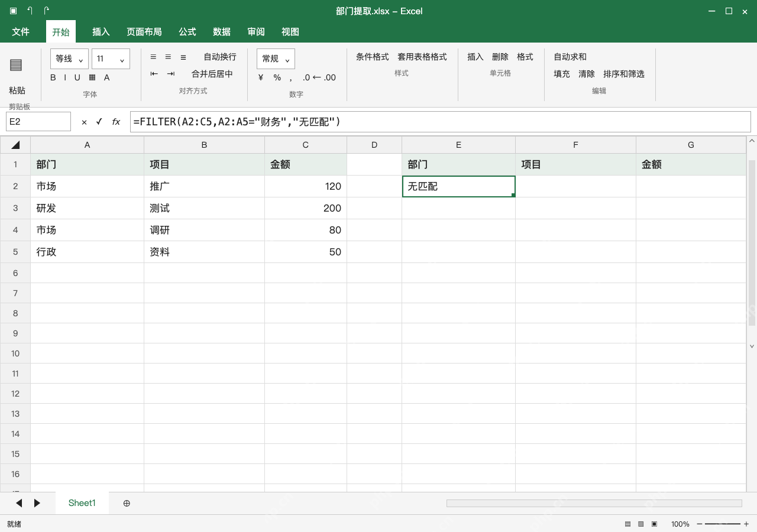The image size is (757, 532).
Task: Confirm formula entry with checkmark
Action: click(x=99, y=122)
